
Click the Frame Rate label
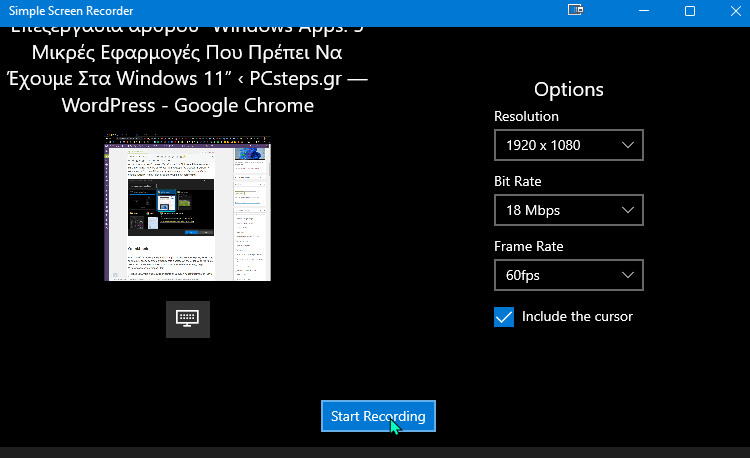(529, 246)
